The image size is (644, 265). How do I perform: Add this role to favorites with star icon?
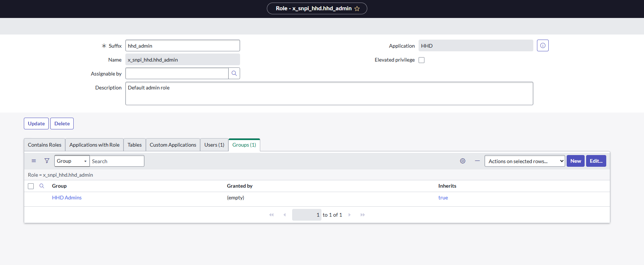[357, 8]
